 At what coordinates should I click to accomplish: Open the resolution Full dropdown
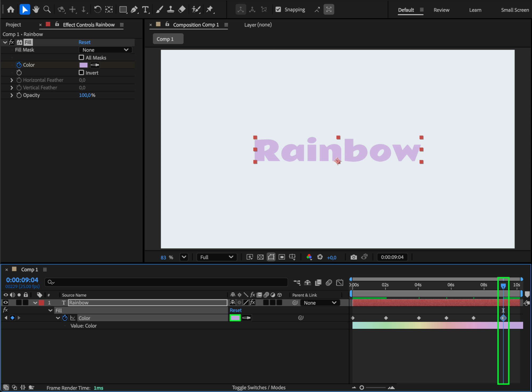pos(216,257)
